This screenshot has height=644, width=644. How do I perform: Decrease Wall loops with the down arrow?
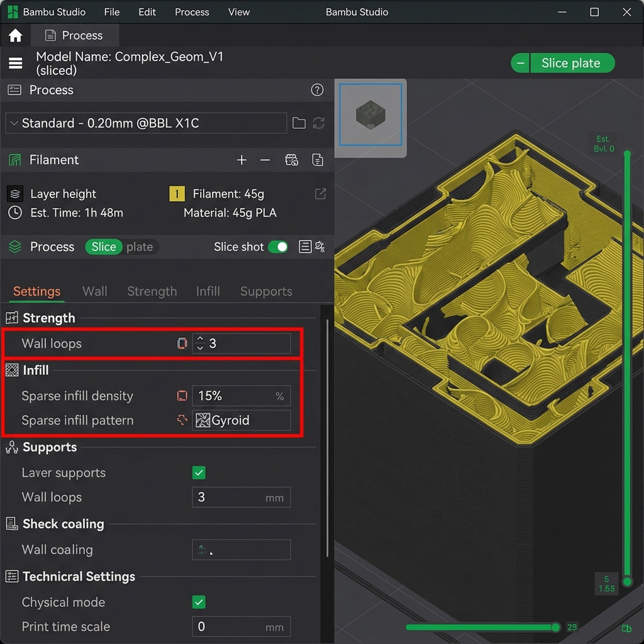coord(200,348)
